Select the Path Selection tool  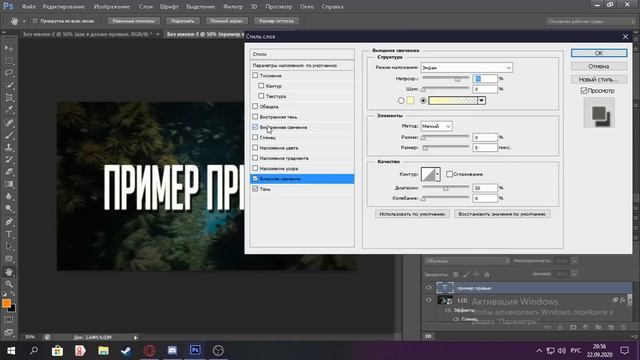click(x=9, y=247)
